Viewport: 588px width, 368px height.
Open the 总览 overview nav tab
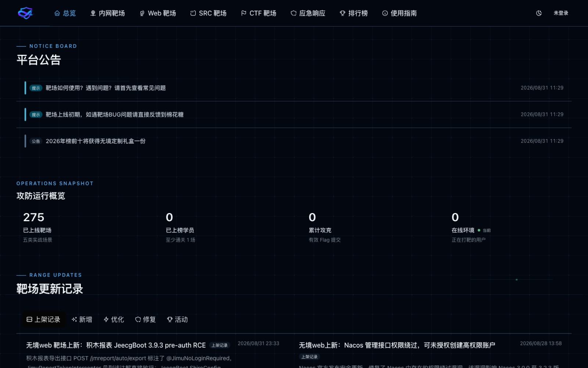[x=65, y=13]
